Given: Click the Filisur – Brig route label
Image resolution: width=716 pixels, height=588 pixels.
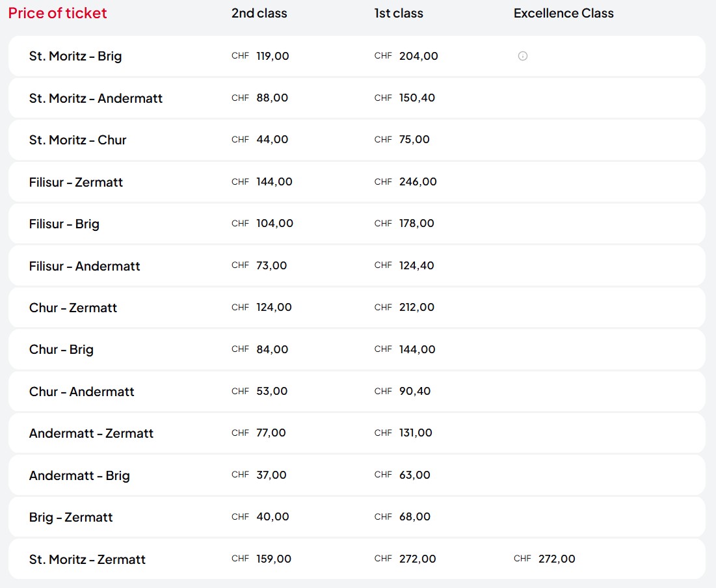Looking at the screenshot, I should [x=64, y=224].
